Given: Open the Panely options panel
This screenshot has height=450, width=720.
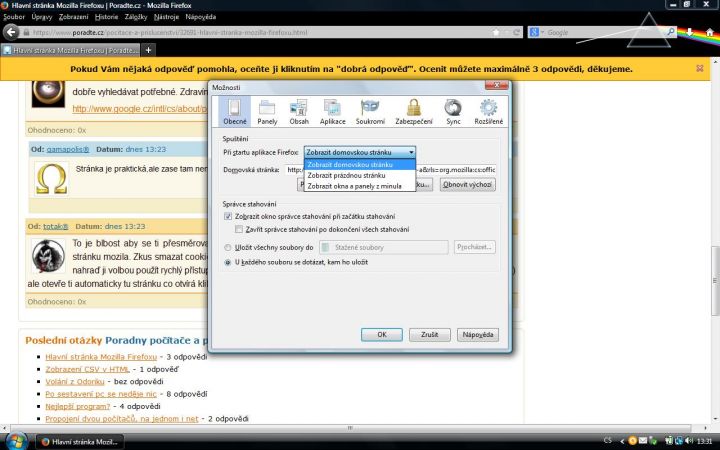Looking at the screenshot, I should pos(267,112).
